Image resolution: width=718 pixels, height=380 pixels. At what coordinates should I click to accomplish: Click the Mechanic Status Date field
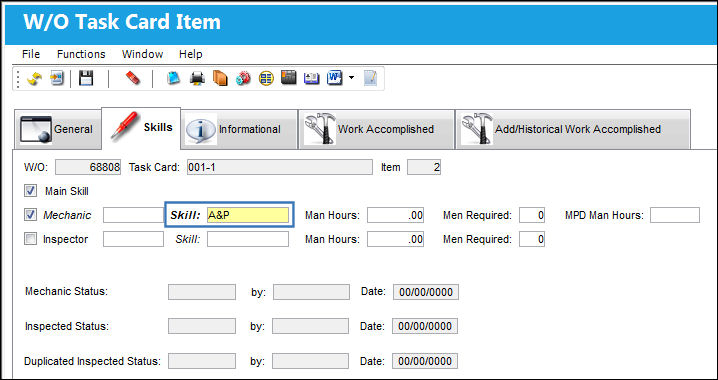click(426, 292)
